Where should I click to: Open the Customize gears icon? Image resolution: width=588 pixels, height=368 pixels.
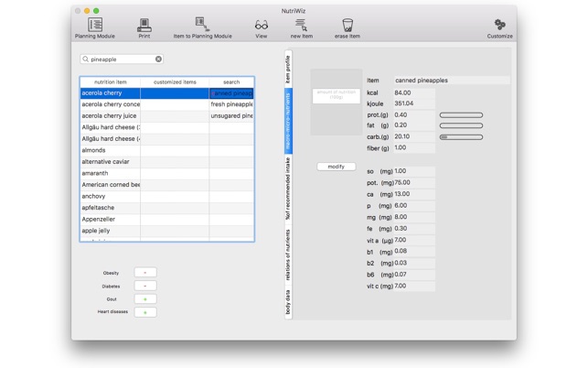point(499,25)
